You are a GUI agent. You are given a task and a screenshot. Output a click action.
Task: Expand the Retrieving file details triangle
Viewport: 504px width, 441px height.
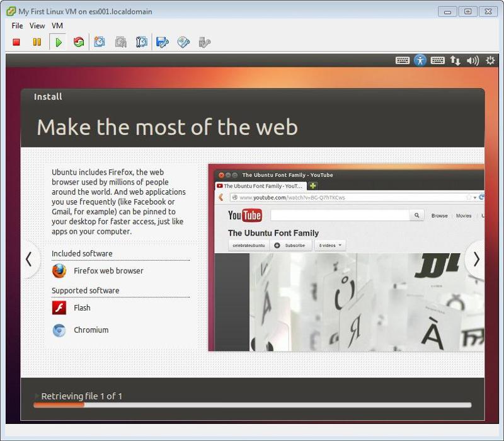click(x=37, y=396)
